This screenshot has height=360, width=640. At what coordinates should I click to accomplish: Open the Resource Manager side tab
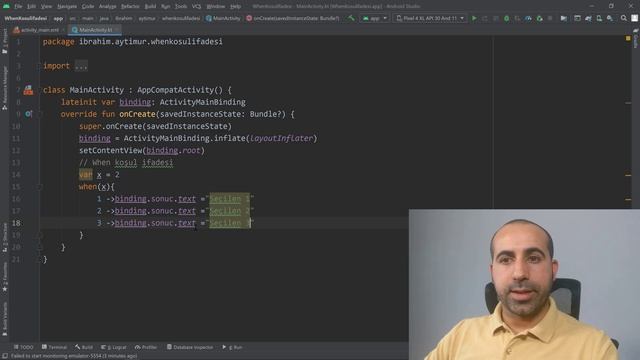click(5, 88)
